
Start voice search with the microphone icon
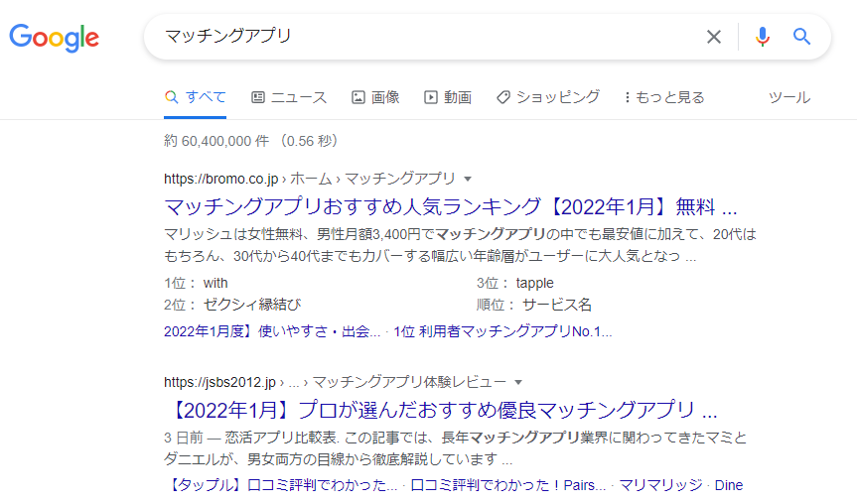coord(763,37)
